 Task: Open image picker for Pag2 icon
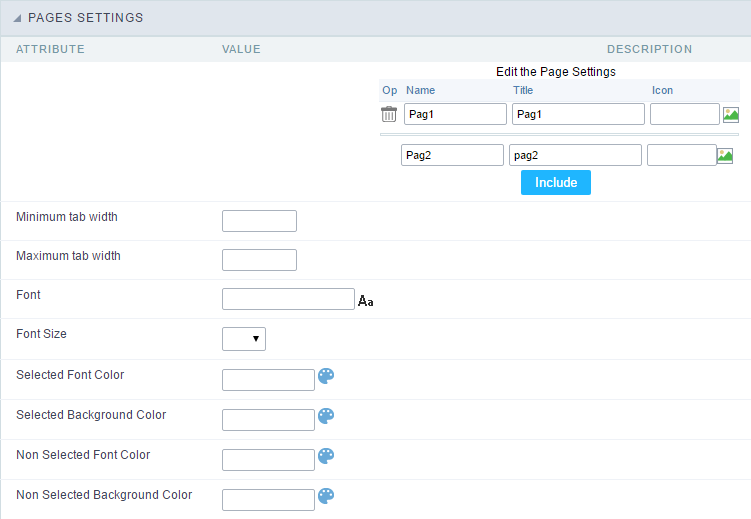[x=725, y=155]
